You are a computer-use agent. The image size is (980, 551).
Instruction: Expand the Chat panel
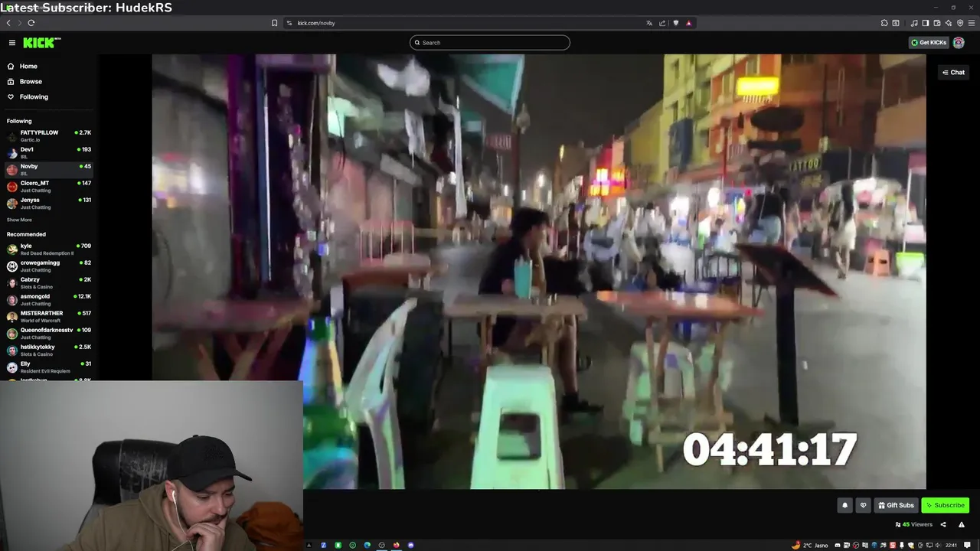coord(953,72)
